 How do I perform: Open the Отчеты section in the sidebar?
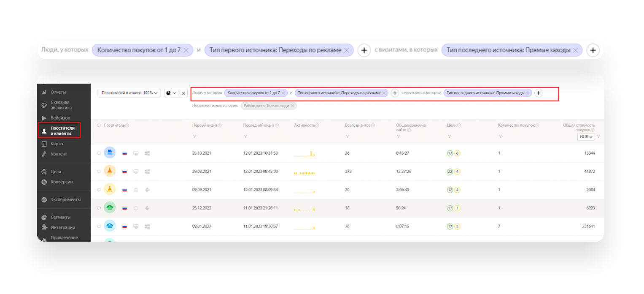58,92
